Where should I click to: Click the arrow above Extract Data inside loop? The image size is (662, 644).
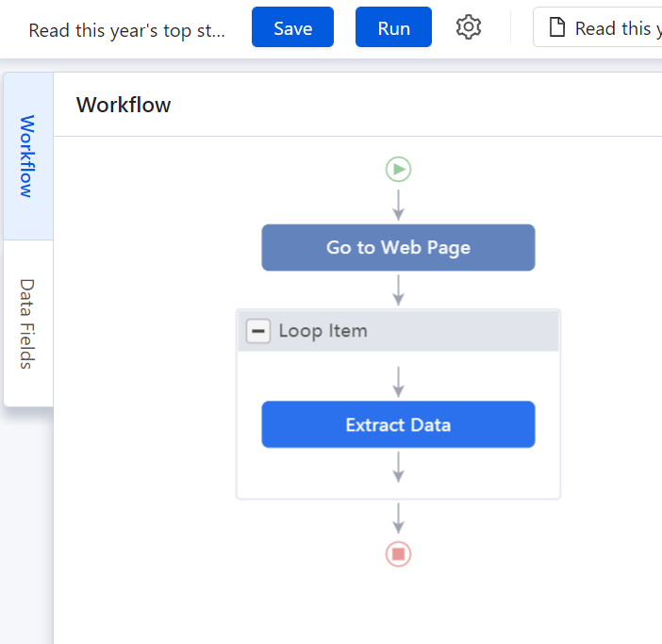[398, 382]
